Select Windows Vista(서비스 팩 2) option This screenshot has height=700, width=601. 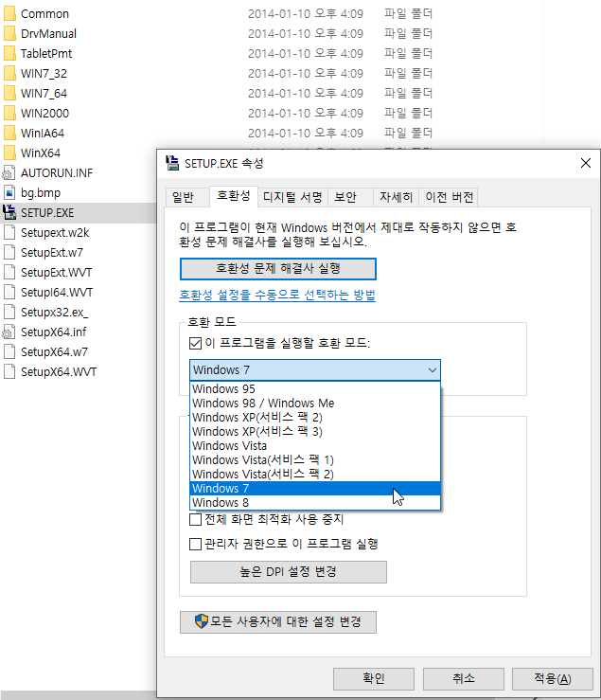pyautogui.click(x=315, y=475)
